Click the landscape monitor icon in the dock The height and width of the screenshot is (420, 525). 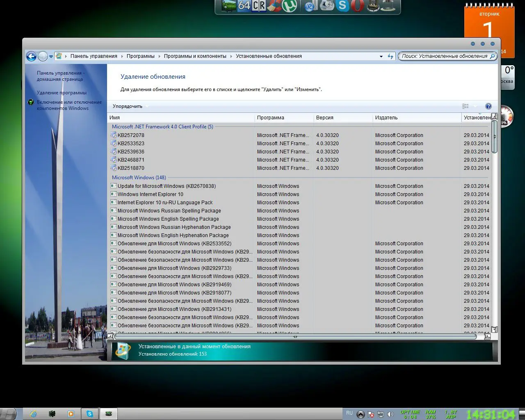(229, 5)
